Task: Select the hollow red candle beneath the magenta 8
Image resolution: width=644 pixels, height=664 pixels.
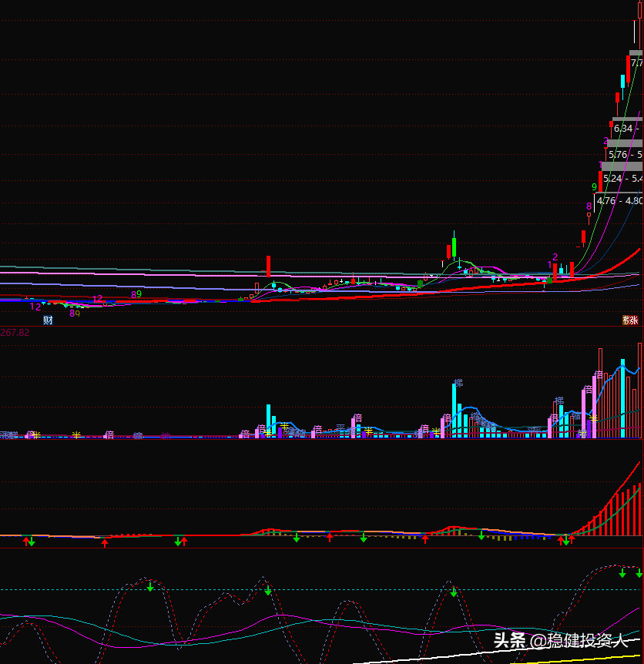Action: point(589,216)
